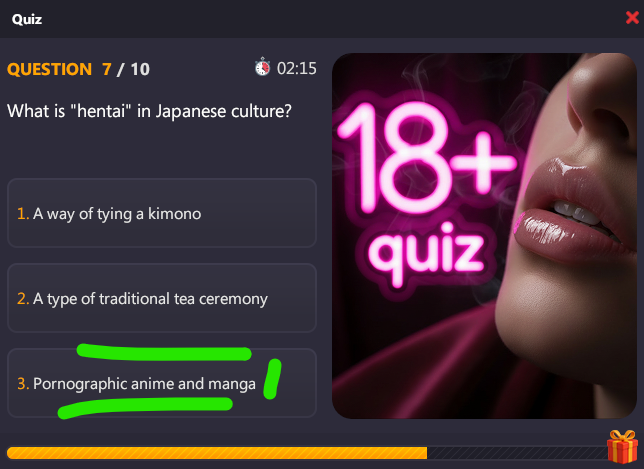The height and width of the screenshot is (469, 644).
Task: Click the 02:15 countdown timer text
Action: [297, 68]
